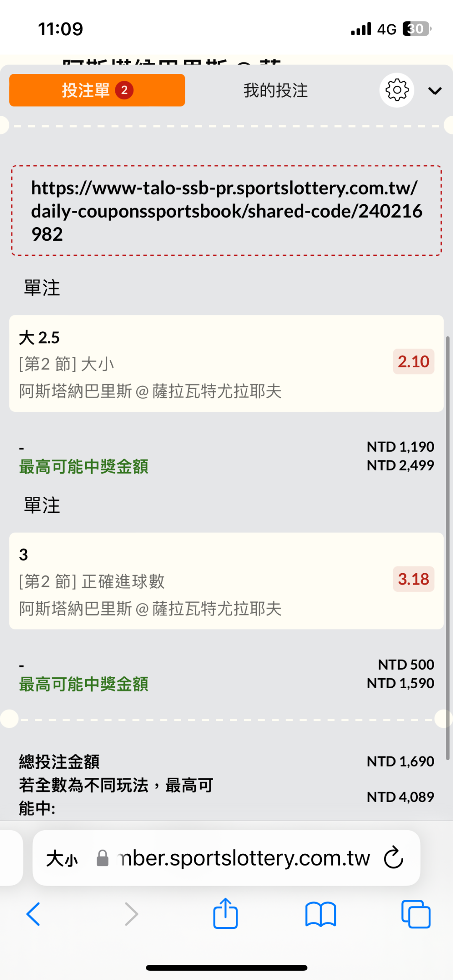Tap NTD 1,190 stake amount
The height and width of the screenshot is (980, 453).
point(400,447)
